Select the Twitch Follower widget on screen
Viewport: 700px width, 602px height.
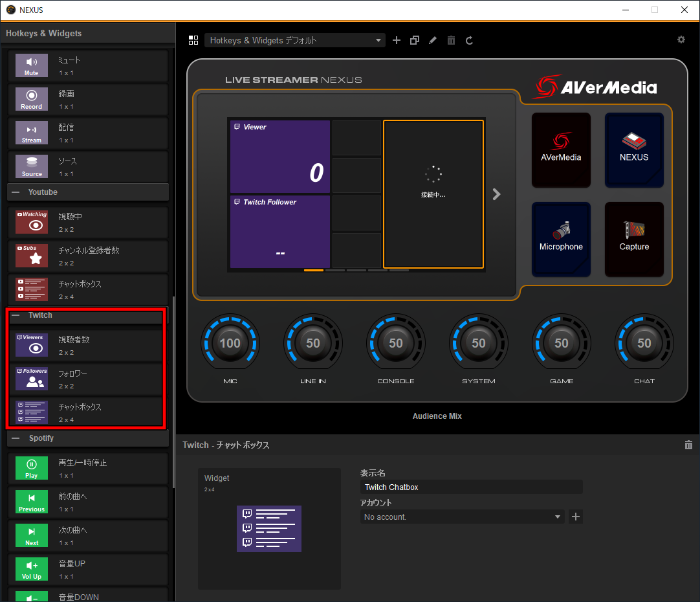click(280, 231)
